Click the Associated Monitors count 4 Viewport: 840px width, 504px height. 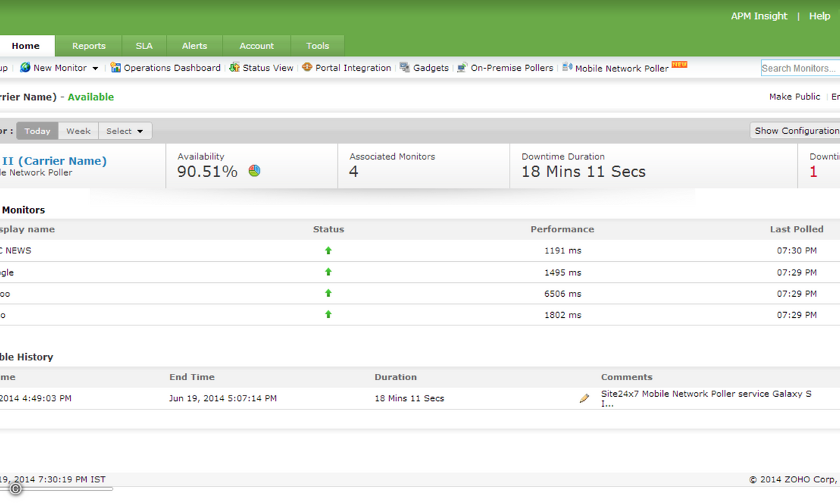coord(353,171)
